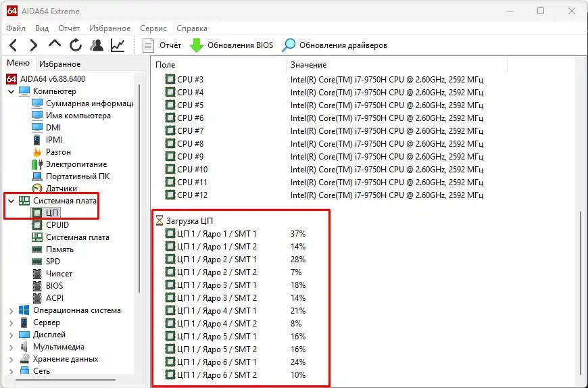Open the Вид menu

42,28
